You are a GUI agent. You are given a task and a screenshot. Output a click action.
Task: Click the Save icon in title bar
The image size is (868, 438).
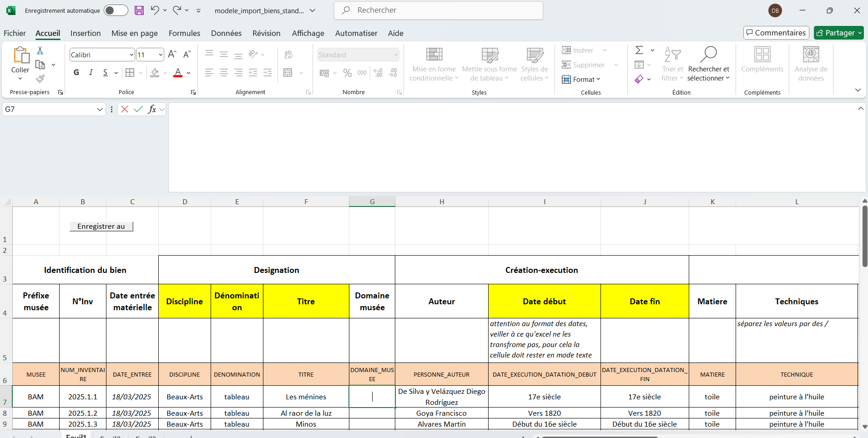click(x=139, y=10)
